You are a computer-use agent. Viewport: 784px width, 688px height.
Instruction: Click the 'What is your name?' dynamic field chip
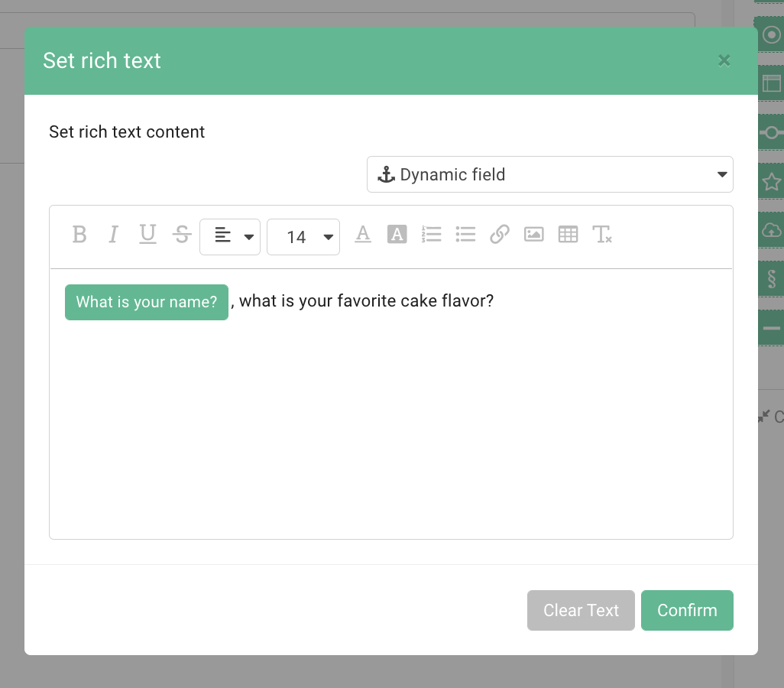146,301
